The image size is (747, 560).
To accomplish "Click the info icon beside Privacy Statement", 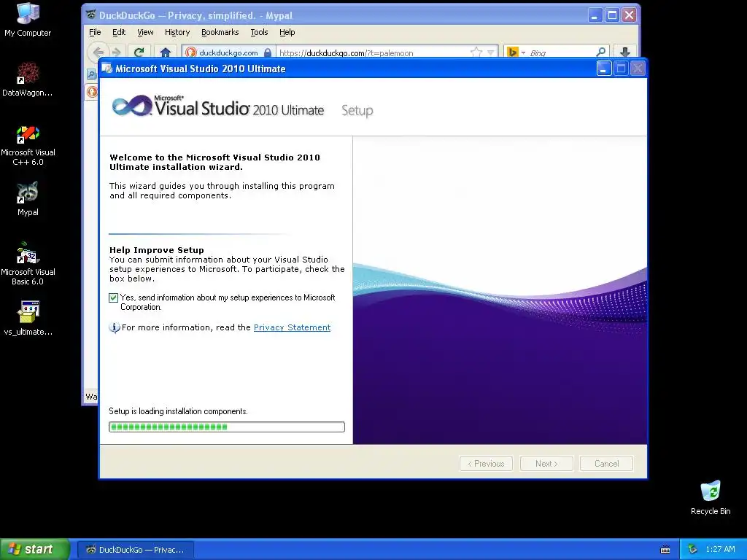I will (x=115, y=327).
